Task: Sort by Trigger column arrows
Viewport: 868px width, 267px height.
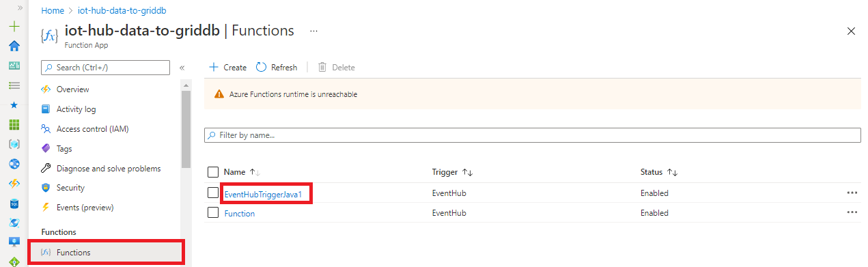Action: coord(469,172)
